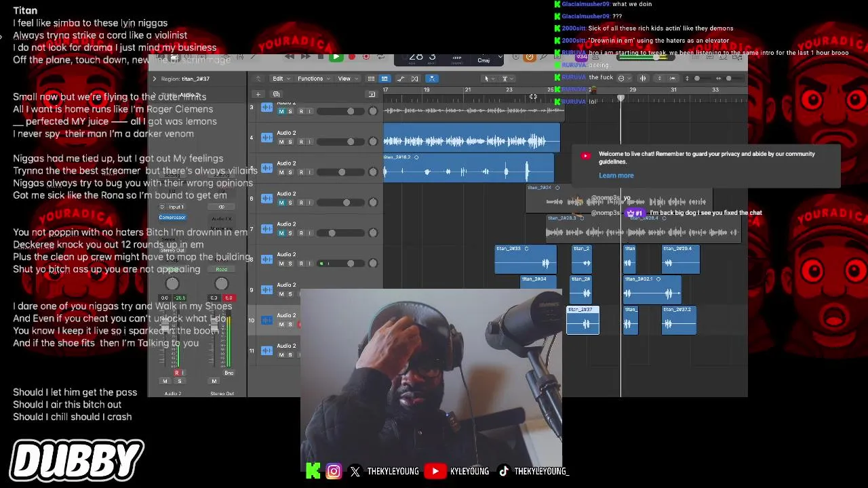Click track 4 volume slider
This screenshot has height=488, width=868.
tap(341, 142)
